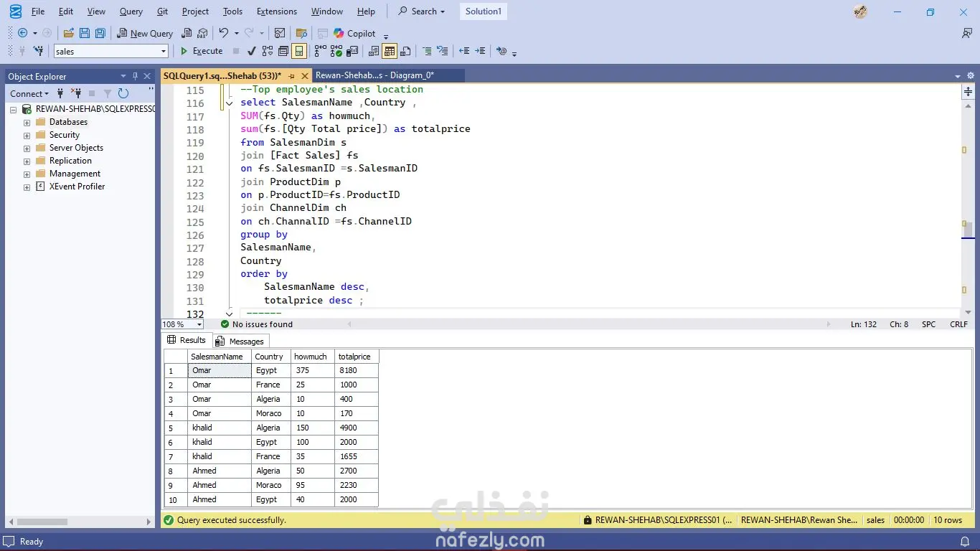Viewport: 980px width, 551px height.
Task: Open the sales database dropdown
Action: tap(164, 51)
